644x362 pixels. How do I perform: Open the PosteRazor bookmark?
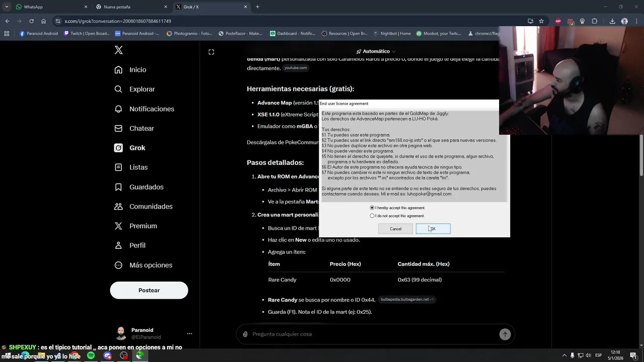click(x=240, y=34)
